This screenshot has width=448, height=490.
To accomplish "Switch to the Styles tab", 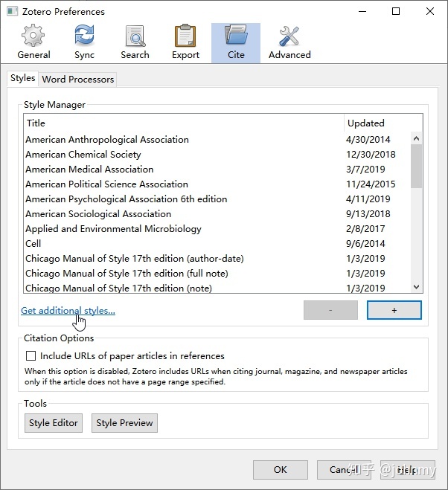I will pos(22,78).
